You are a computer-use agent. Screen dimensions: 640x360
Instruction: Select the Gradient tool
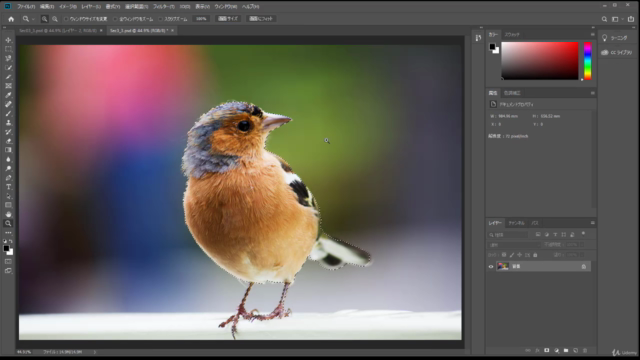click(8, 150)
